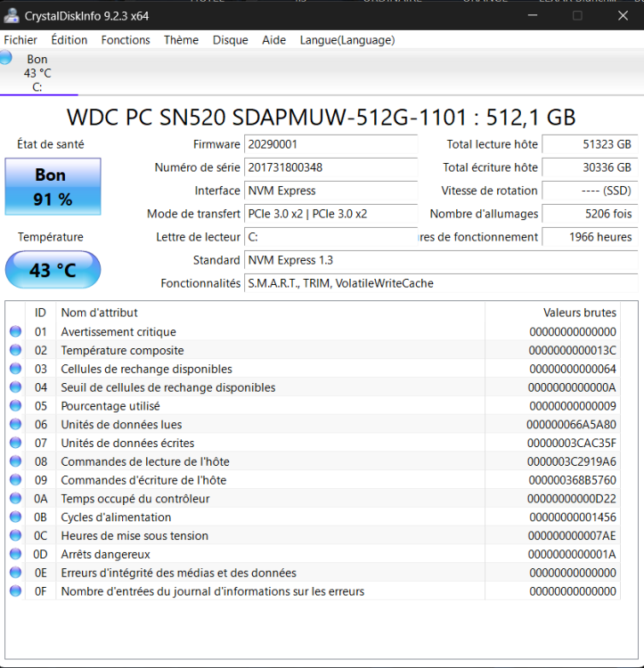Click the raw value 0000003C2919A6
The width and height of the screenshot is (644, 668).
pyautogui.click(x=572, y=461)
